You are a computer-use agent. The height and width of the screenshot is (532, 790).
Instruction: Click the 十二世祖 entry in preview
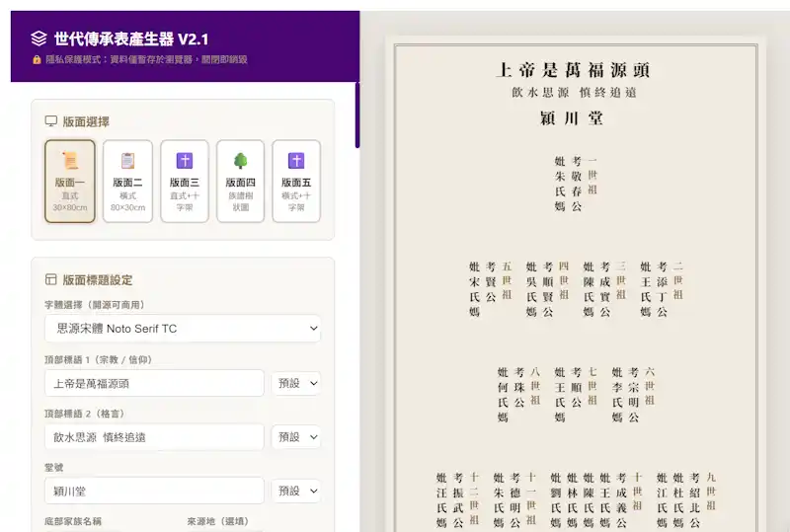point(457,500)
